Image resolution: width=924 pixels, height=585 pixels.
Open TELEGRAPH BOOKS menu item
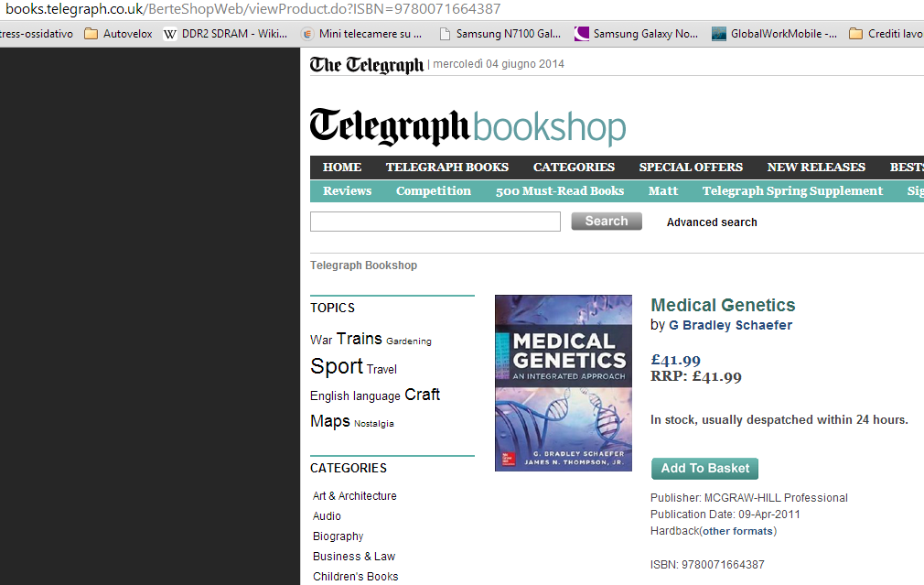point(447,167)
